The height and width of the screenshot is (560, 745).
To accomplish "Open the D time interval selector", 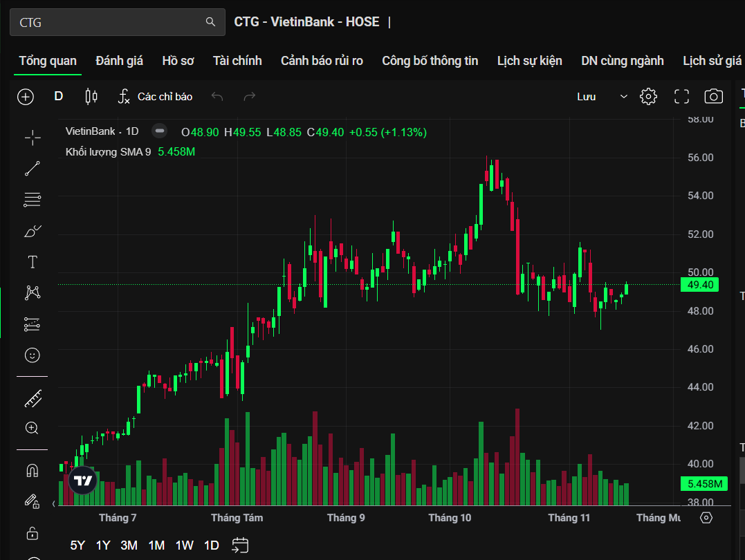I will coord(59,97).
